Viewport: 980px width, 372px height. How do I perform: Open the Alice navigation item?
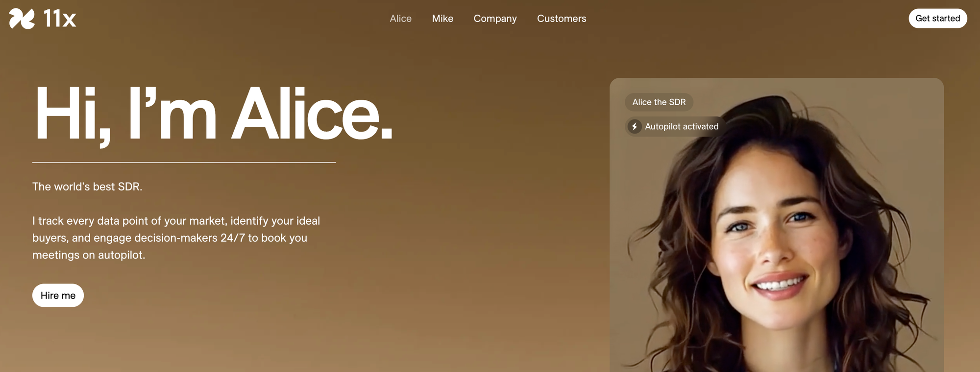click(x=400, y=19)
